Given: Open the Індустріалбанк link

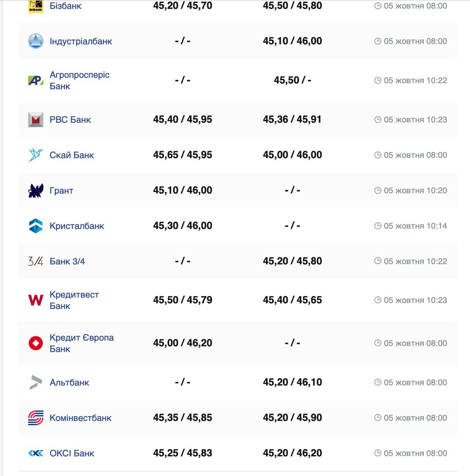Looking at the screenshot, I should pyautogui.click(x=81, y=41).
